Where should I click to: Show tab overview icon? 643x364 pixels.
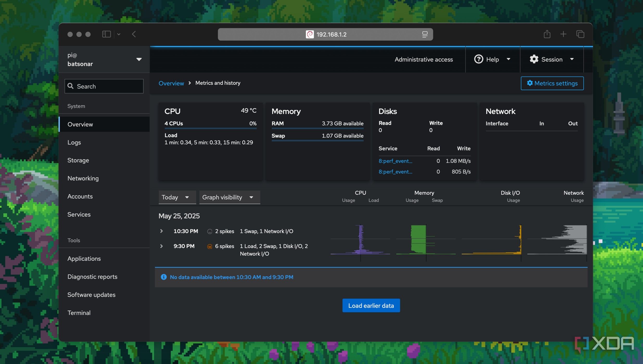[580, 34]
